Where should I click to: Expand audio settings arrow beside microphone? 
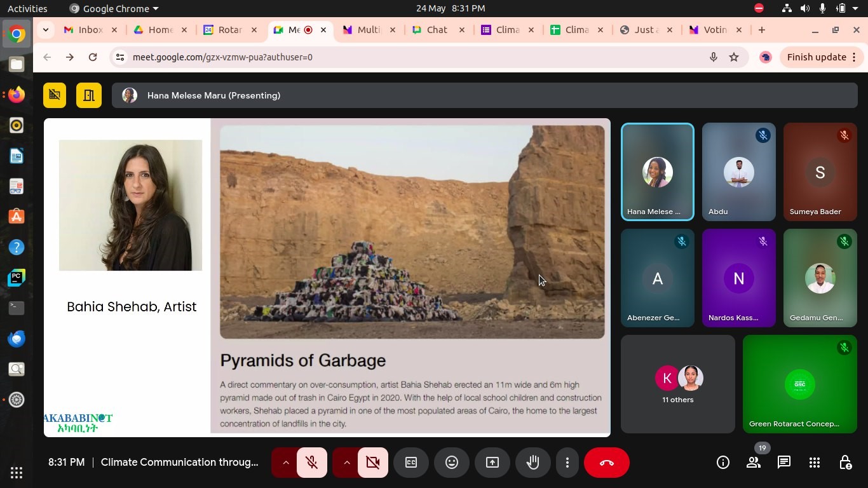tap(285, 463)
